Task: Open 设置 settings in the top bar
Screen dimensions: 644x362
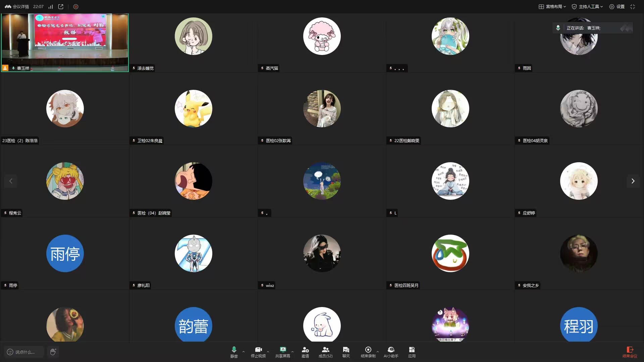Action: 617,7
